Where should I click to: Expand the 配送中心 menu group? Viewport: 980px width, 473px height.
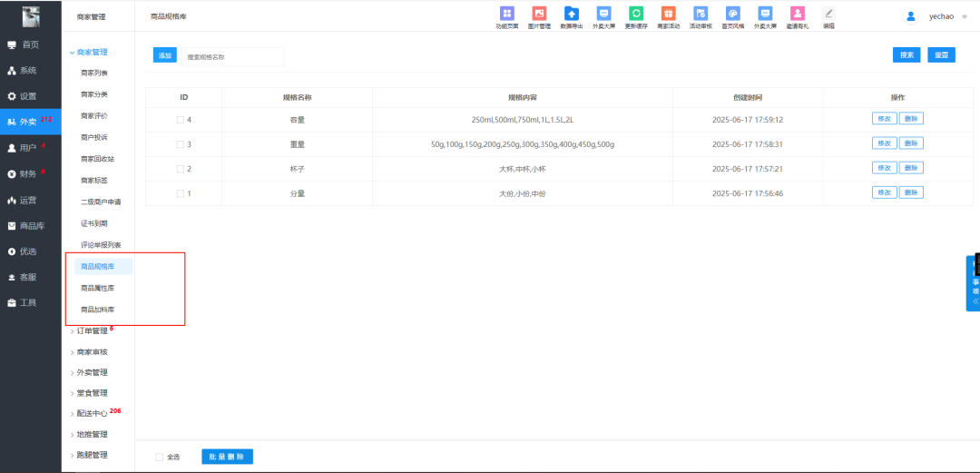click(x=91, y=413)
